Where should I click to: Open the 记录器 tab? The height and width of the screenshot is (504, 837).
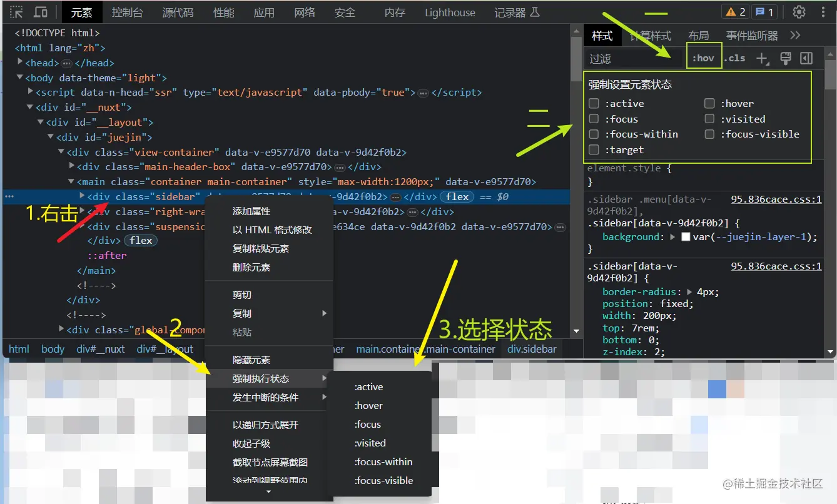(516, 13)
